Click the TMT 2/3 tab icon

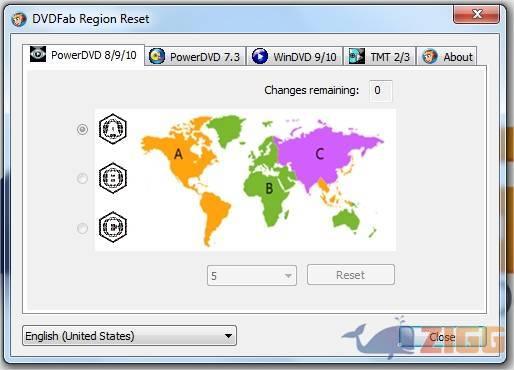point(356,56)
